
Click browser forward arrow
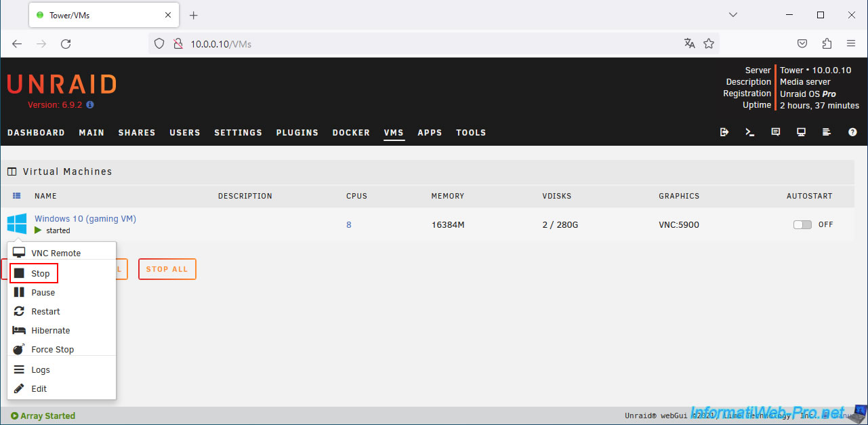click(x=41, y=43)
